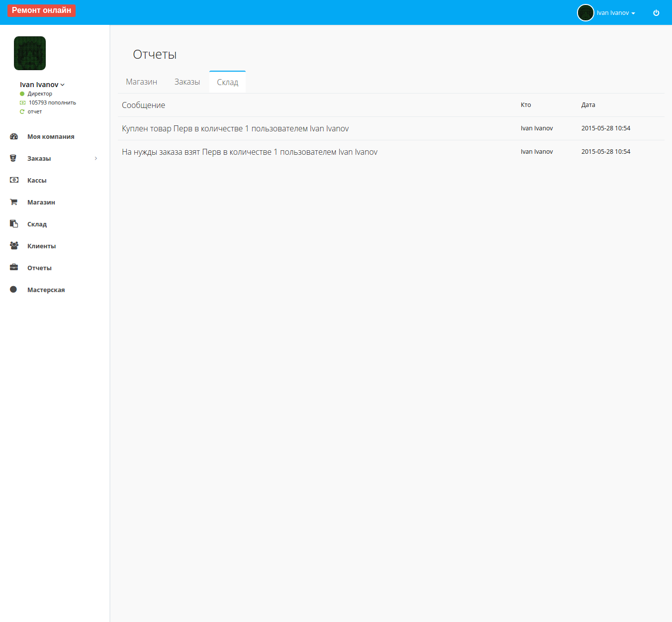
Task: Expand the Ivan Ivanov menu in the sidebar
Action: tap(42, 85)
